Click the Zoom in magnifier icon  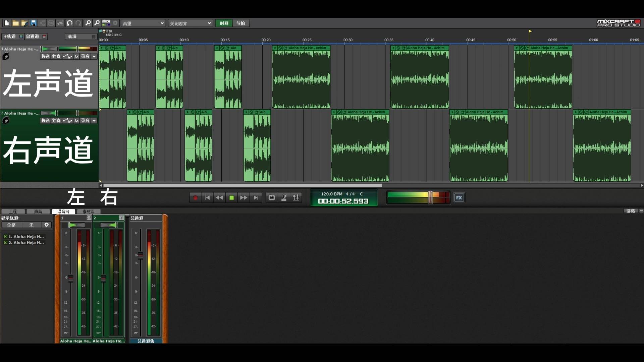[88, 23]
